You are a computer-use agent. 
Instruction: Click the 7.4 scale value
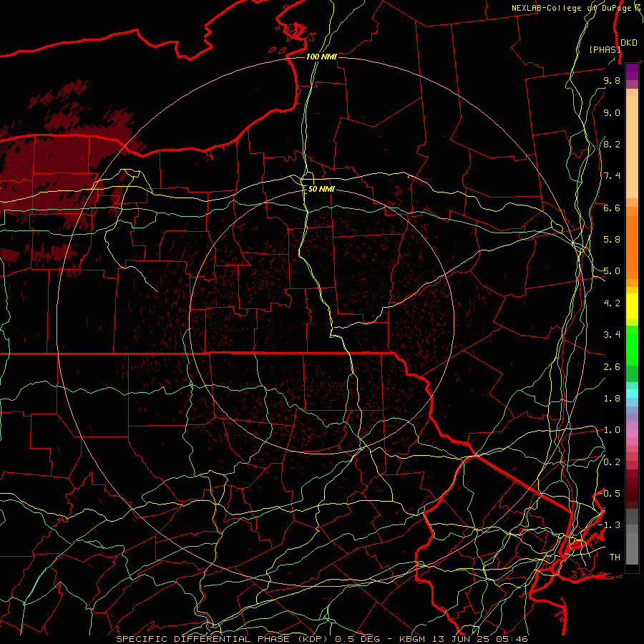click(x=612, y=176)
